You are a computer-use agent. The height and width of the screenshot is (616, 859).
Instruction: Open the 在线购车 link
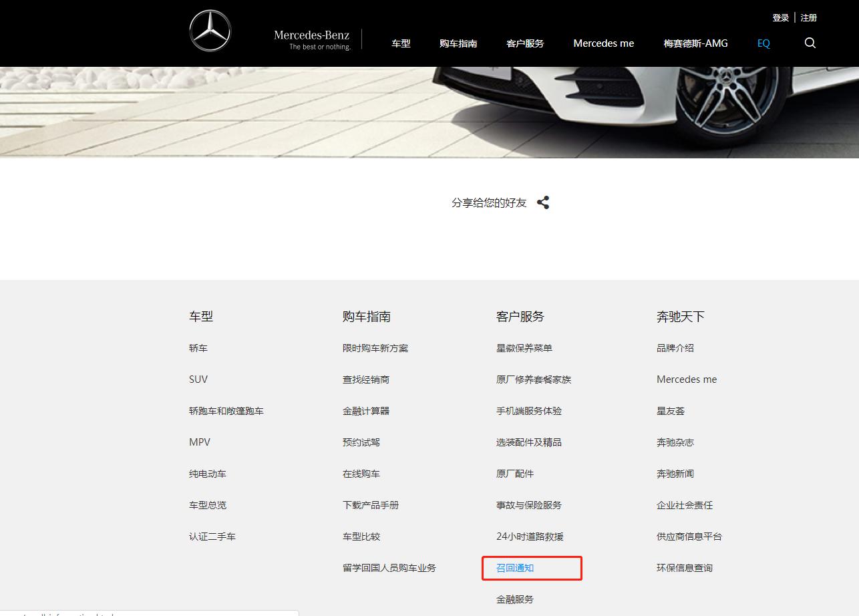(x=361, y=474)
